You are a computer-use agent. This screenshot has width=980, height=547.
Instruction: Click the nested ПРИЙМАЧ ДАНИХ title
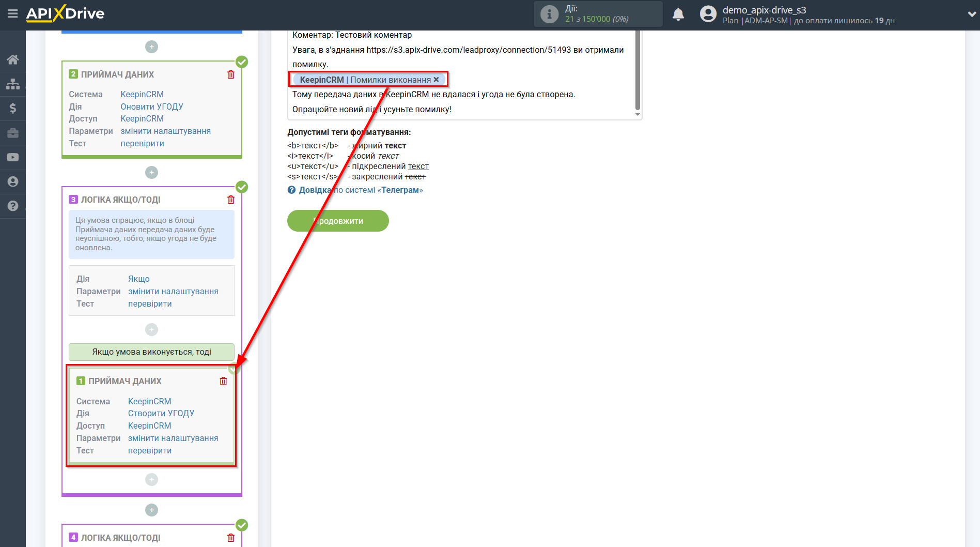[x=125, y=381]
